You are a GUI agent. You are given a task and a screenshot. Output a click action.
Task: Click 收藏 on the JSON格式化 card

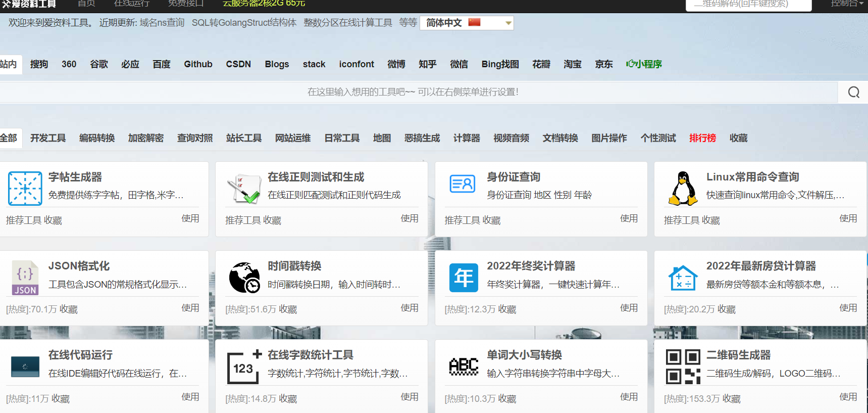pos(69,309)
